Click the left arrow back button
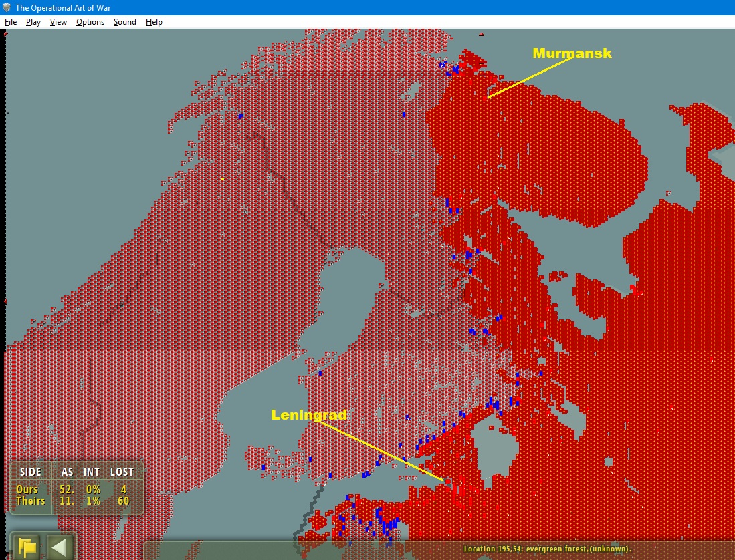Image resolution: width=735 pixels, height=560 pixels. (60, 547)
